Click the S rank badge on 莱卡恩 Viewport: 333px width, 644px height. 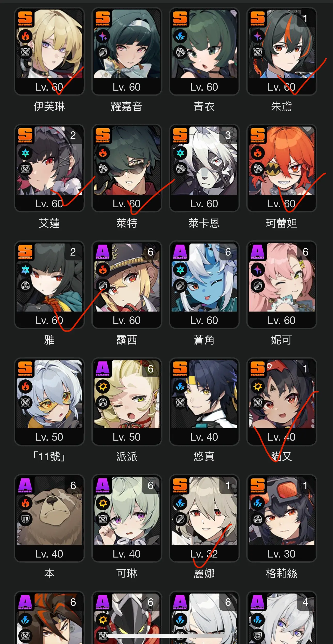click(180, 135)
